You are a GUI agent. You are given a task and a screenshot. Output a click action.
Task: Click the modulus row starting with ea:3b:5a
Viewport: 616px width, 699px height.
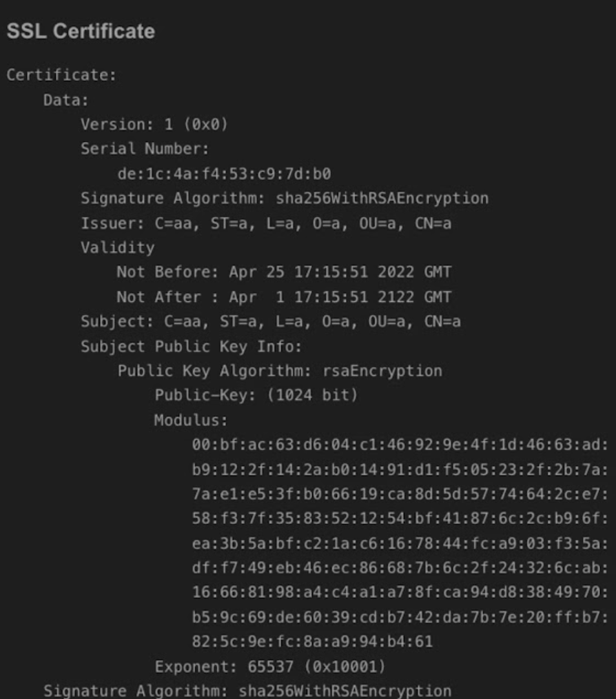[x=400, y=543]
